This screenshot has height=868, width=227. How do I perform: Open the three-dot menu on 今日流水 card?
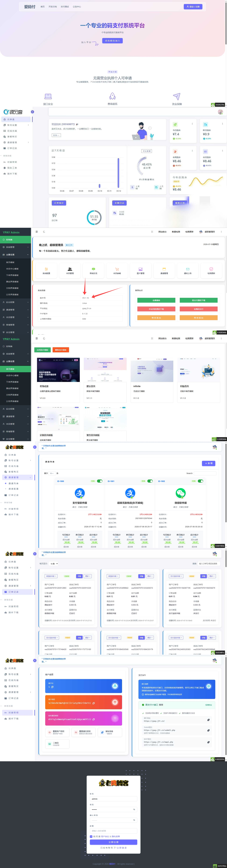tap(192, 124)
